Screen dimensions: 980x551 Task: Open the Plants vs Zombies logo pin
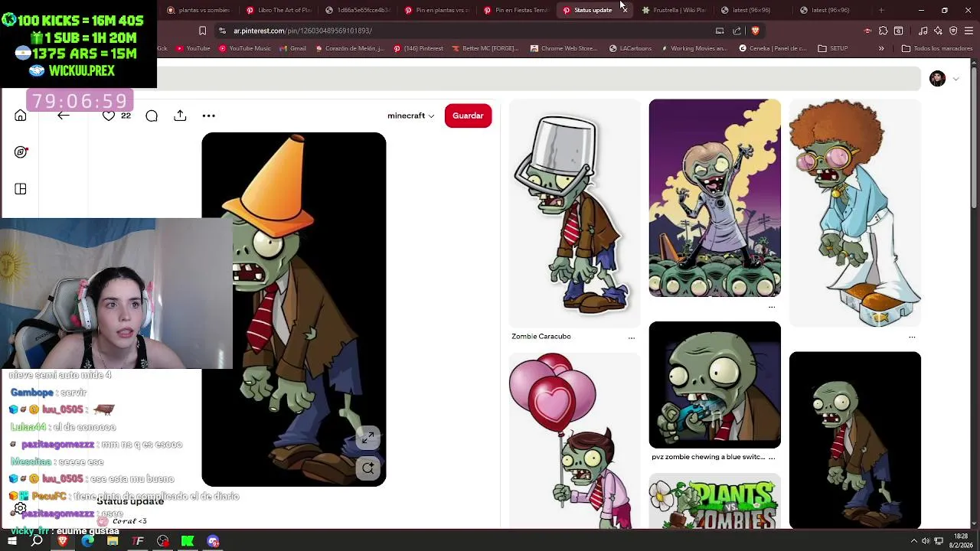tap(715, 501)
